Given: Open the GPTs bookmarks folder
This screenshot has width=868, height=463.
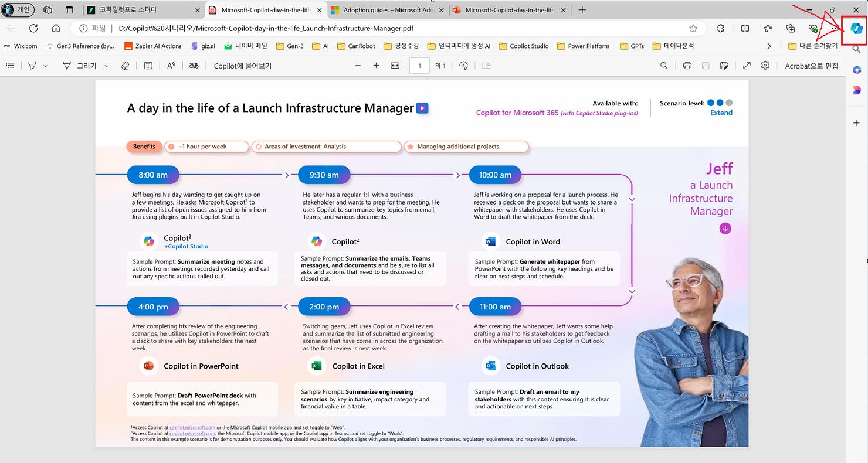Looking at the screenshot, I should tap(632, 46).
